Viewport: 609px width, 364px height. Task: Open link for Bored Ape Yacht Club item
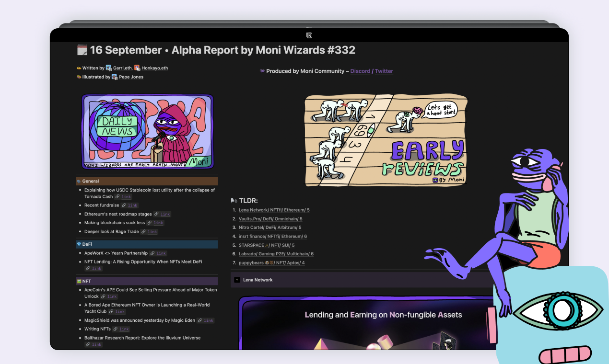[117, 312]
